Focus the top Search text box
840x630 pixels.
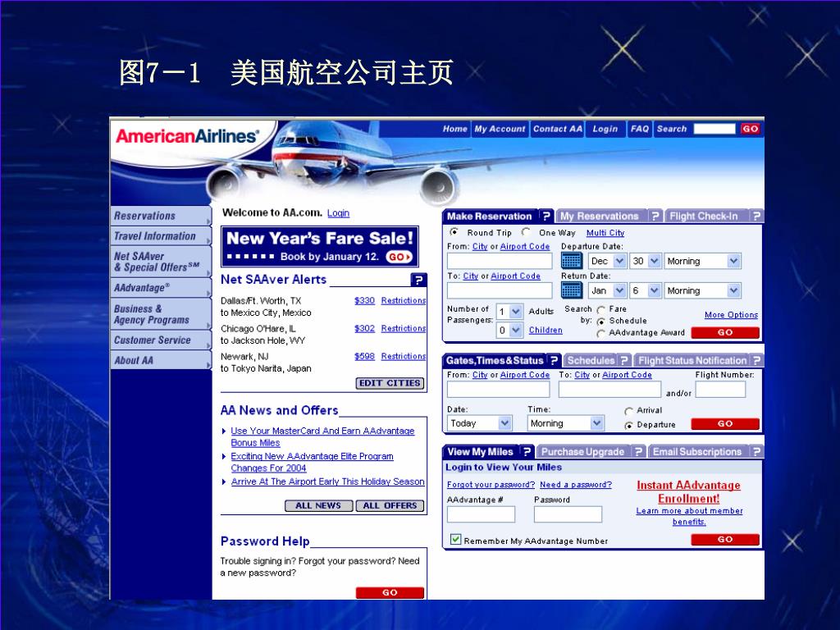tap(714, 129)
